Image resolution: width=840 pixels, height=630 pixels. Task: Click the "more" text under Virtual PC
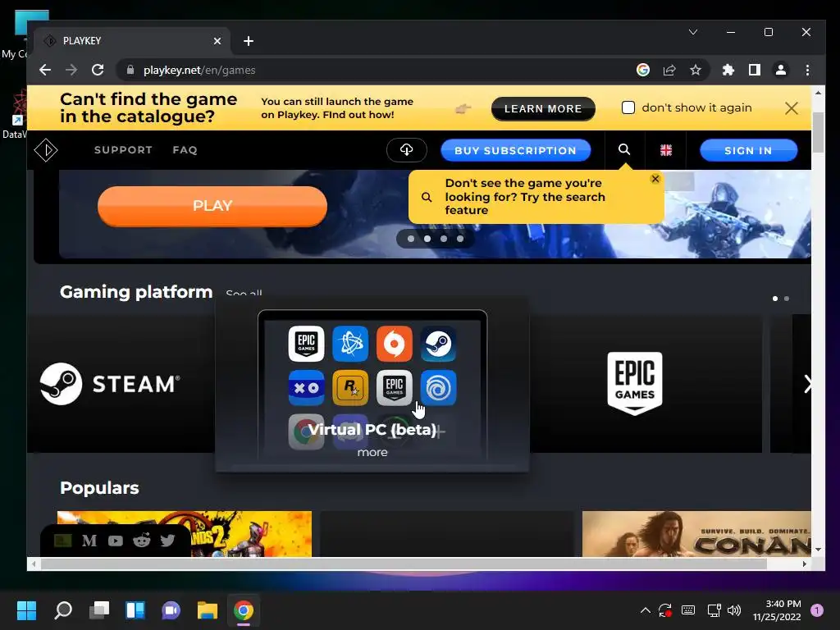(372, 453)
